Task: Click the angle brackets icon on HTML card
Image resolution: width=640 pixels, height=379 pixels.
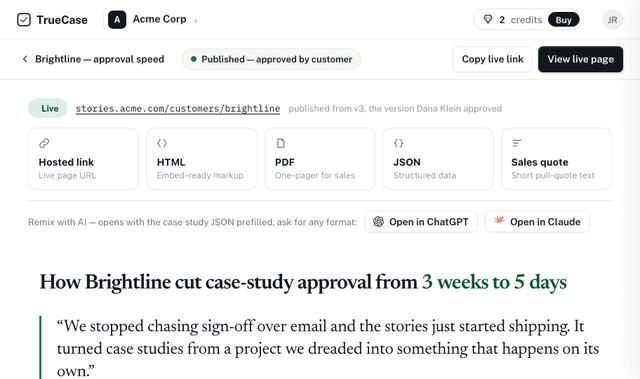Action: click(x=162, y=143)
